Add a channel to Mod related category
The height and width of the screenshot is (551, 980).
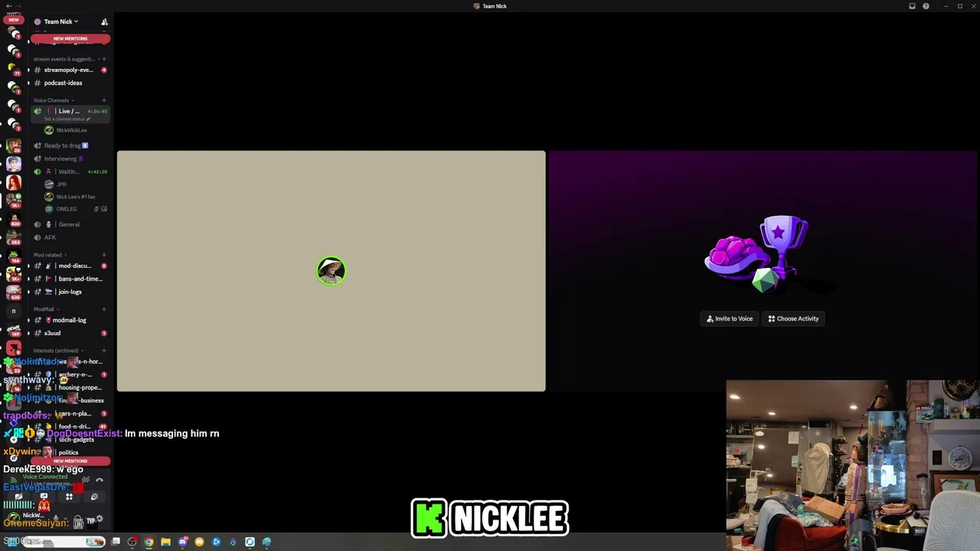point(104,255)
